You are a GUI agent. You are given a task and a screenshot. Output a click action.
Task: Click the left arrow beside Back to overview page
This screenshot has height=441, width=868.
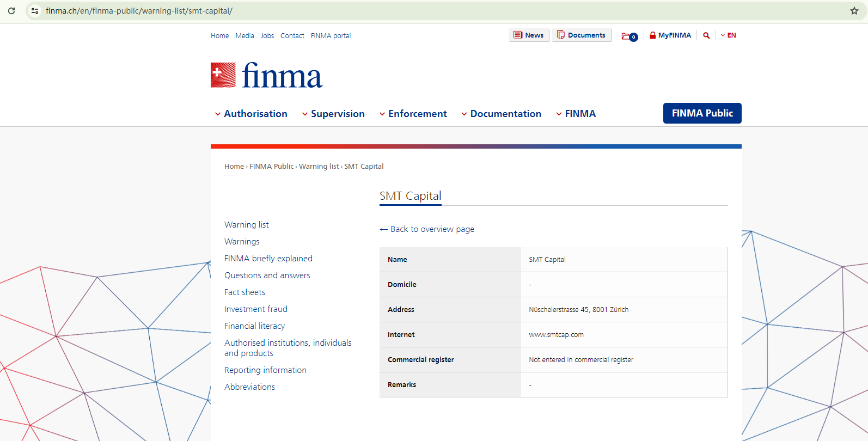tap(384, 229)
